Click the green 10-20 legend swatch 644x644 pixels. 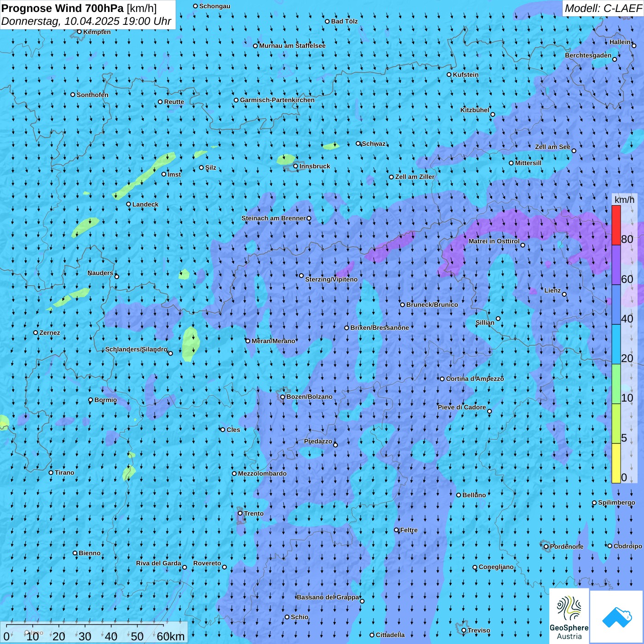click(616, 384)
